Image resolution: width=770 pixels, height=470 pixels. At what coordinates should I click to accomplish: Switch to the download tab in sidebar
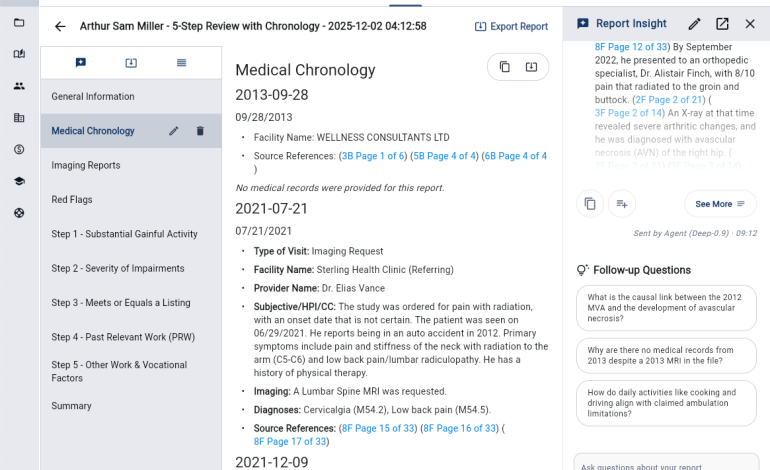coord(131,63)
